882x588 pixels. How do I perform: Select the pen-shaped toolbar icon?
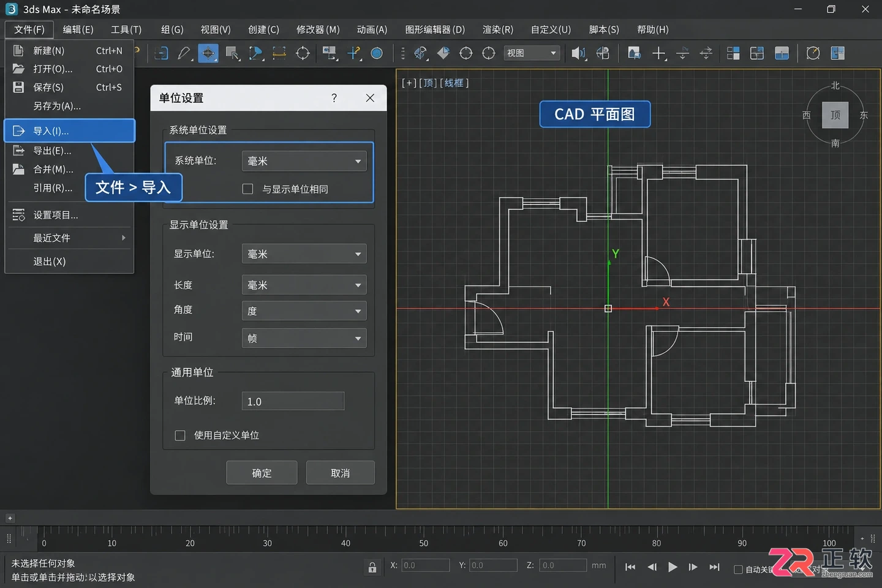pyautogui.click(x=184, y=53)
